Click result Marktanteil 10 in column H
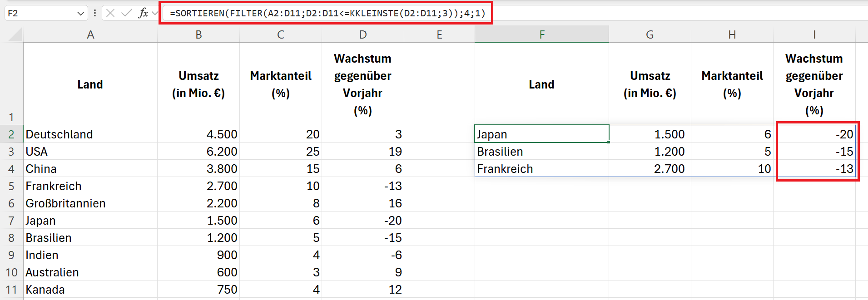 tap(732, 169)
